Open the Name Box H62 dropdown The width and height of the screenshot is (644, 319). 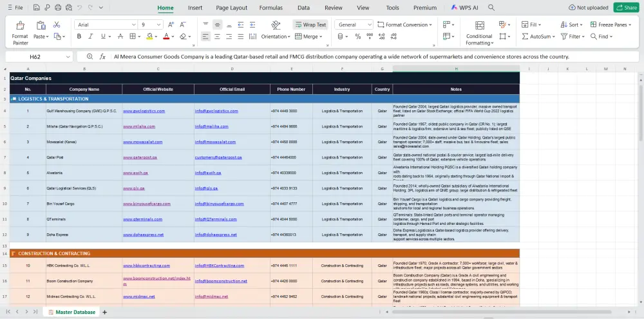[68, 57]
